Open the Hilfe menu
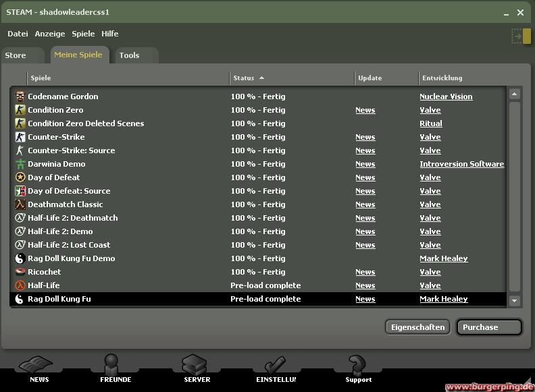Image resolution: width=535 pixels, height=392 pixels. (110, 34)
